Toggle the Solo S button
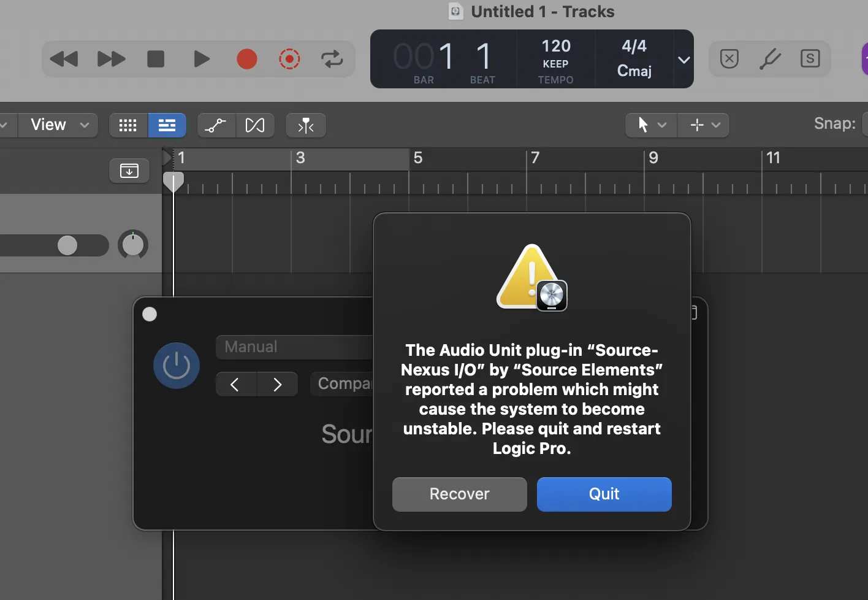Screen dimensions: 868x600 pos(810,59)
